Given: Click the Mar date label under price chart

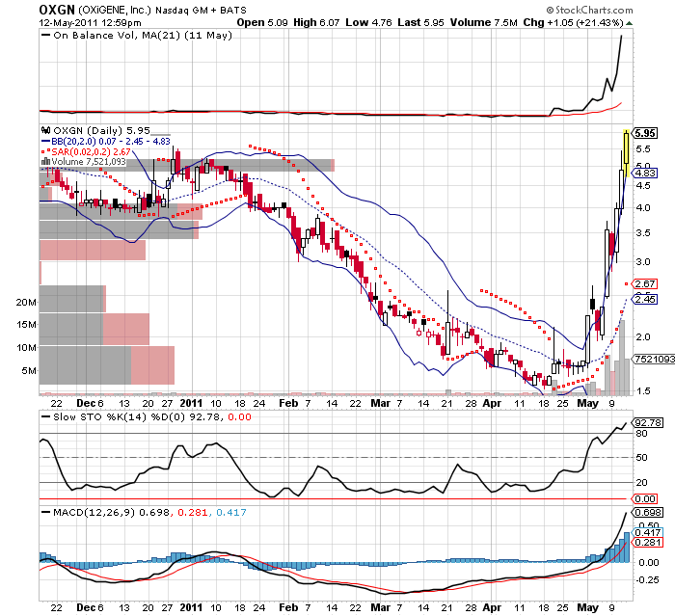Looking at the screenshot, I should [381, 403].
